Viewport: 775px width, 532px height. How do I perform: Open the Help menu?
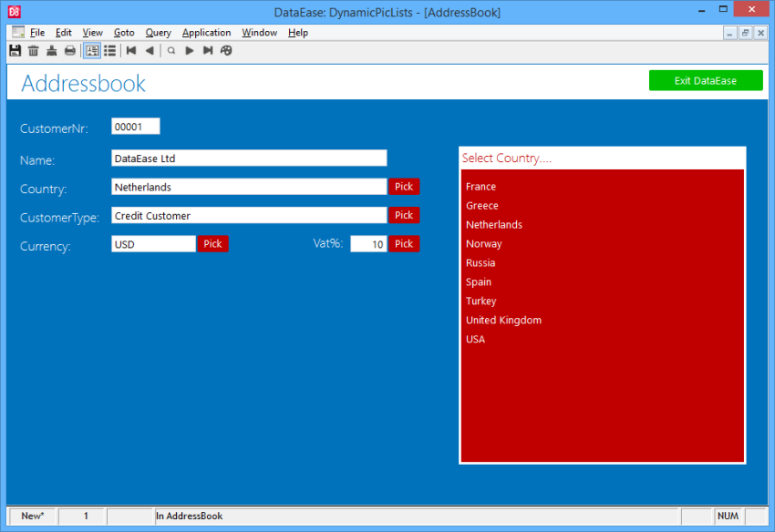click(x=298, y=33)
